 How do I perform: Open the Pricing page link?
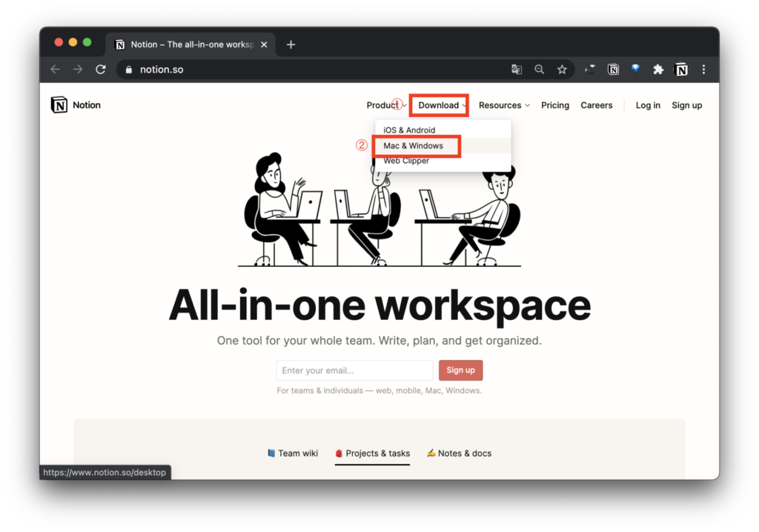pyautogui.click(x=554, y=105)
